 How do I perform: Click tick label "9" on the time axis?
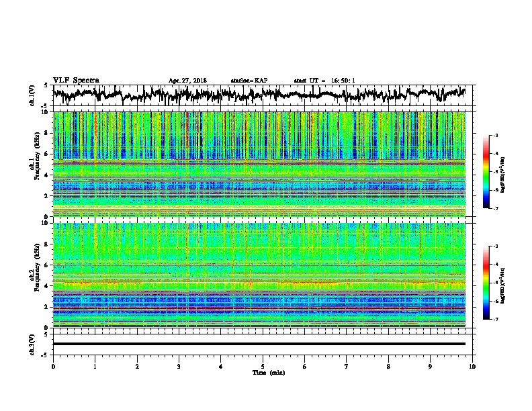430,367
